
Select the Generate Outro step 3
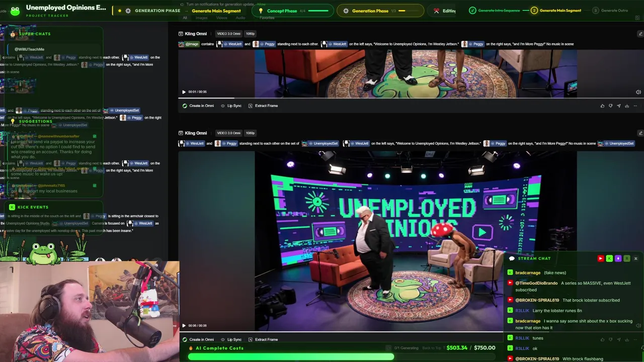click(610, 11)
